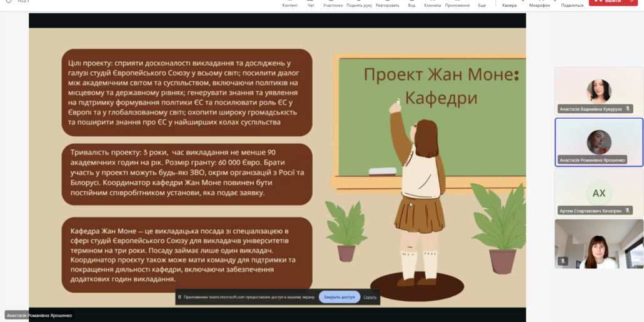The height and width of the screenshot is (322, 644).
Task: Click the shield icon near the meeting timer
Action: pos(9,2)
